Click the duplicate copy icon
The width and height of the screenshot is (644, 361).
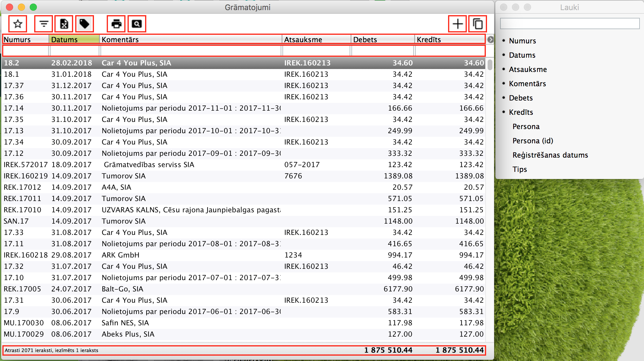477,24
